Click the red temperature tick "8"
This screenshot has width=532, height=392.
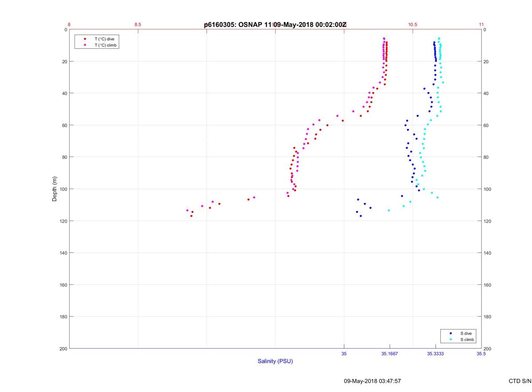[x=69, y=24]
